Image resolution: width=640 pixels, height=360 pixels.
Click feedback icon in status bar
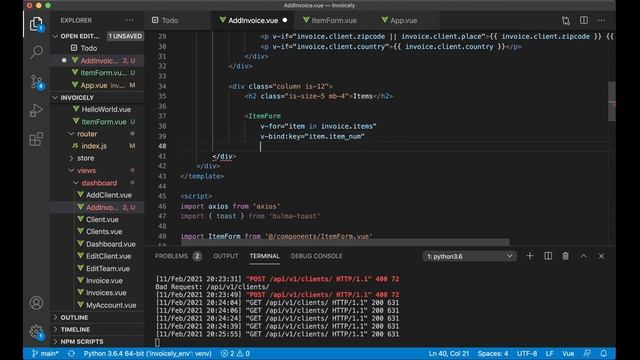587,353
